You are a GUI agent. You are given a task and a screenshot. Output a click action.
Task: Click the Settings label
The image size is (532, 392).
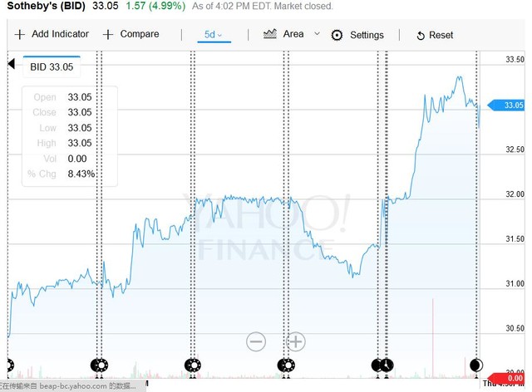point(367,35)
